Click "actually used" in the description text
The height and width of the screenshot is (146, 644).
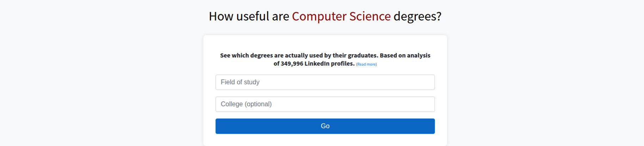[303, 55]
